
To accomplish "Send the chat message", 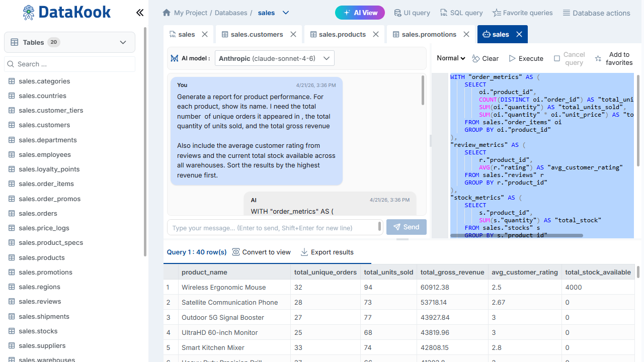I will click(x=407, y=227).
